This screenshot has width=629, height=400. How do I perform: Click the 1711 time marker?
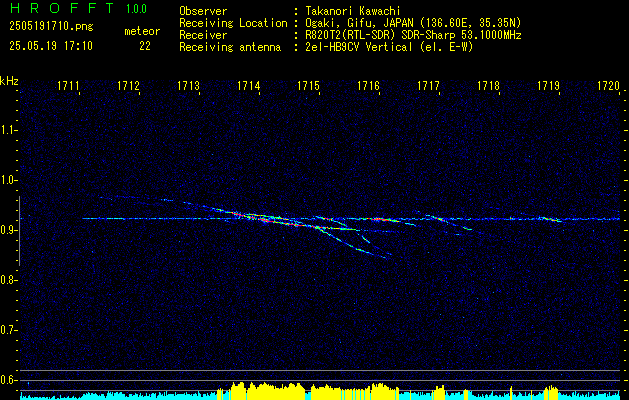point(68,85)
